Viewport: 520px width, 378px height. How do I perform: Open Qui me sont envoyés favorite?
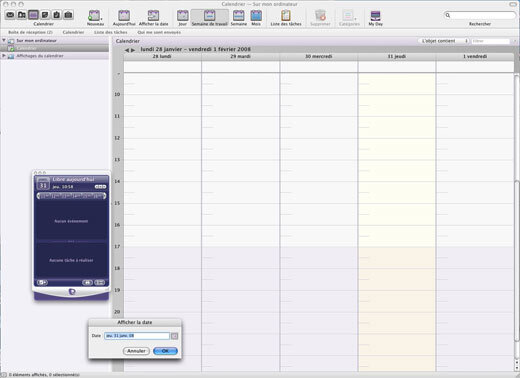click(x=159, y=32)
